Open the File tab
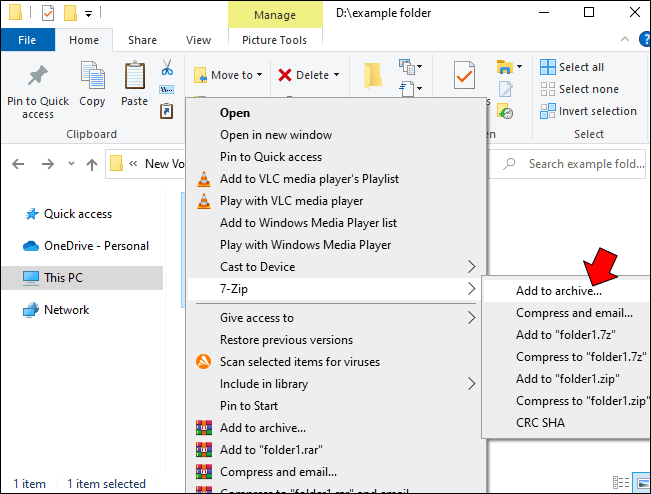The width and height of the screenshot is (651, 494). pyautogui.click(x=27, y=40)
